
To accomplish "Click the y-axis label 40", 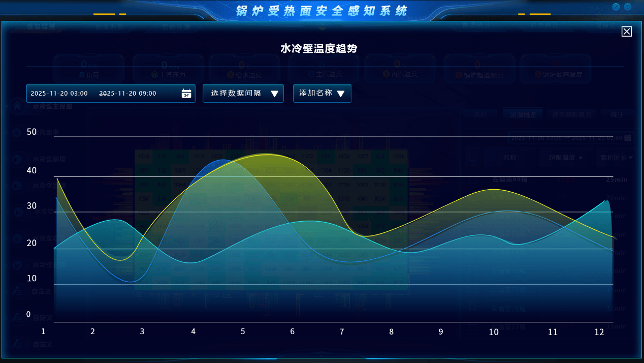I will pos(31,170).
